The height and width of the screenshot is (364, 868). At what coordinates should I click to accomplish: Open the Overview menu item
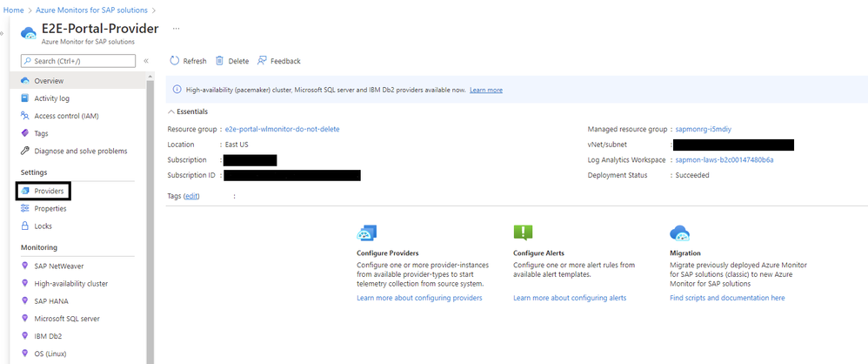(x=79, y=81)
